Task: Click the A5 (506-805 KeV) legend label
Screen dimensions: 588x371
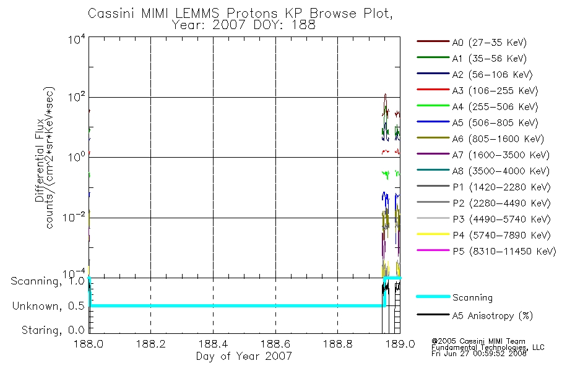Action: tap(495, 123)
